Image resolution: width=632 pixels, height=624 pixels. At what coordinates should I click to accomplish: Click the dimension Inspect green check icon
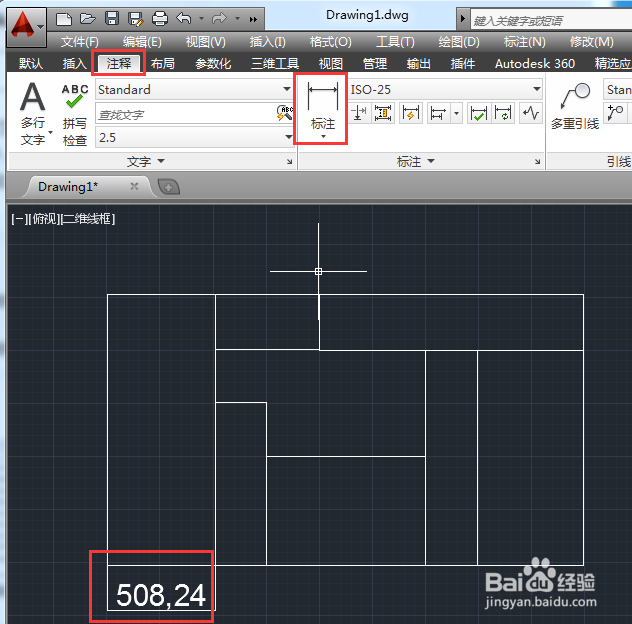pos(478,113)
